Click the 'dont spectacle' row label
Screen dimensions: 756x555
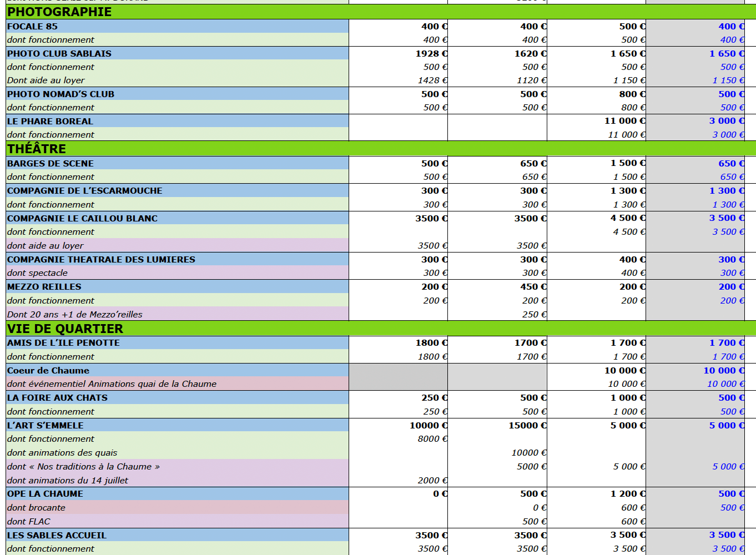pos(37,273)
